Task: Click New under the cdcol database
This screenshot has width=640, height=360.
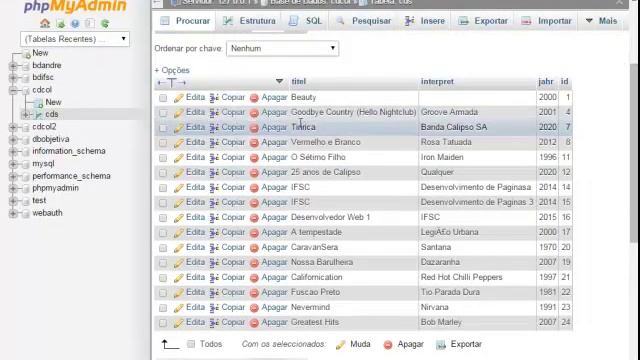Action: click(x=53, y=102)
